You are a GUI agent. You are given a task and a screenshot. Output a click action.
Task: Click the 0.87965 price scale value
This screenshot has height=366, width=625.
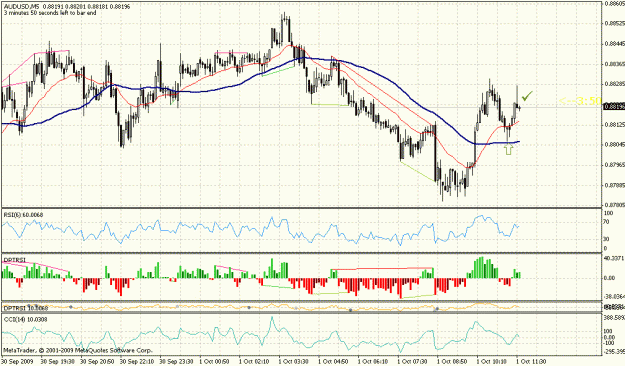tap(614, 165)
